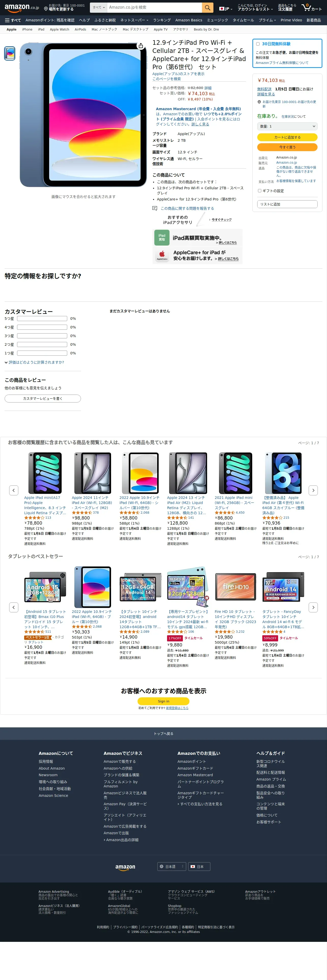Click the orange search magnifier button

[207, 8]
